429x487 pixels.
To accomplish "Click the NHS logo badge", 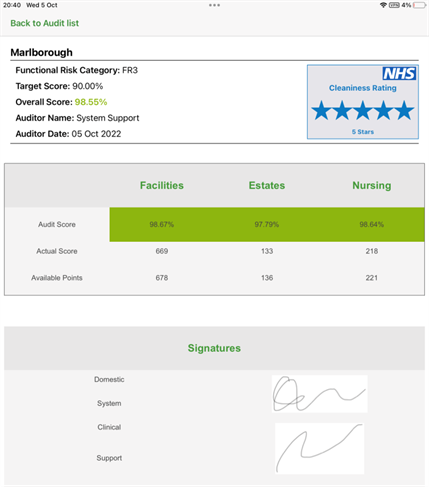I will pyautogui.click(x=399, y=73).
